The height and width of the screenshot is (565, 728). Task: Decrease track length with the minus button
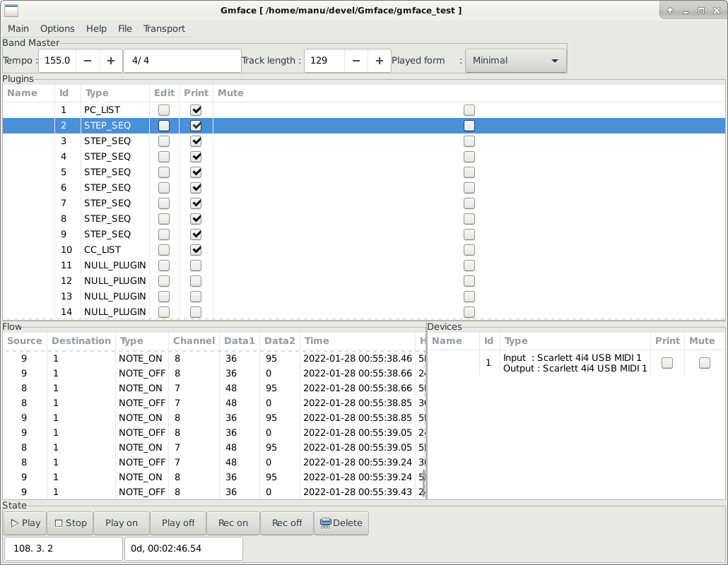pyautogui.click(x=356, y=61)
